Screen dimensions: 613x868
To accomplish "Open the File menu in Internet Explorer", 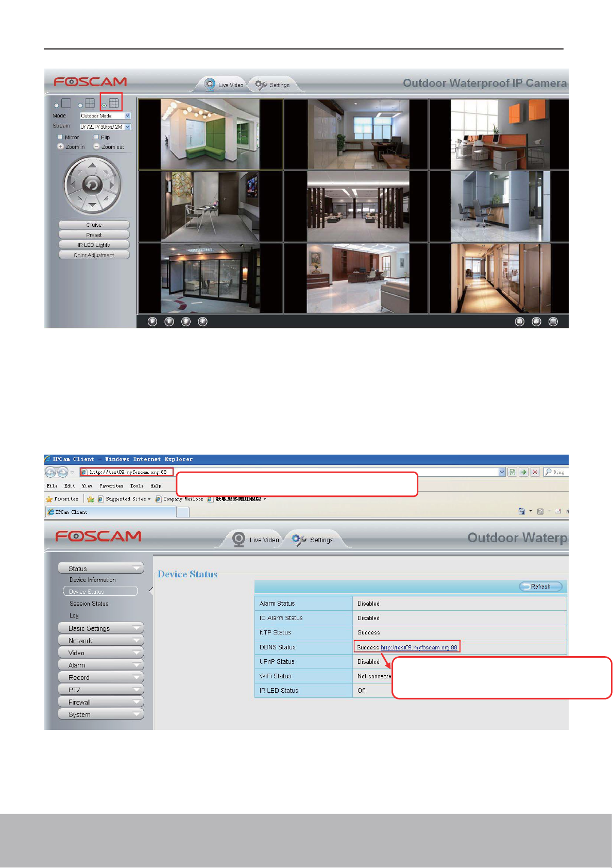I will point(52,486).
